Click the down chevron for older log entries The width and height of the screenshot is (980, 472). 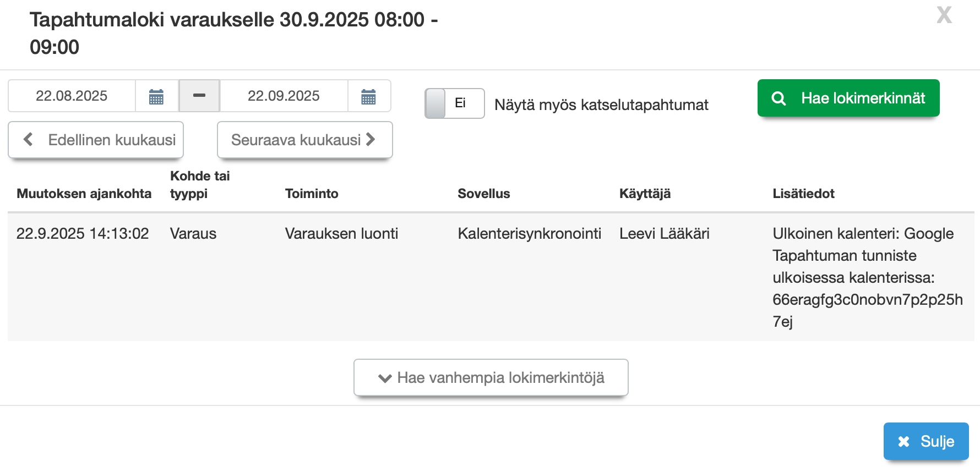[x=385, y=378]
